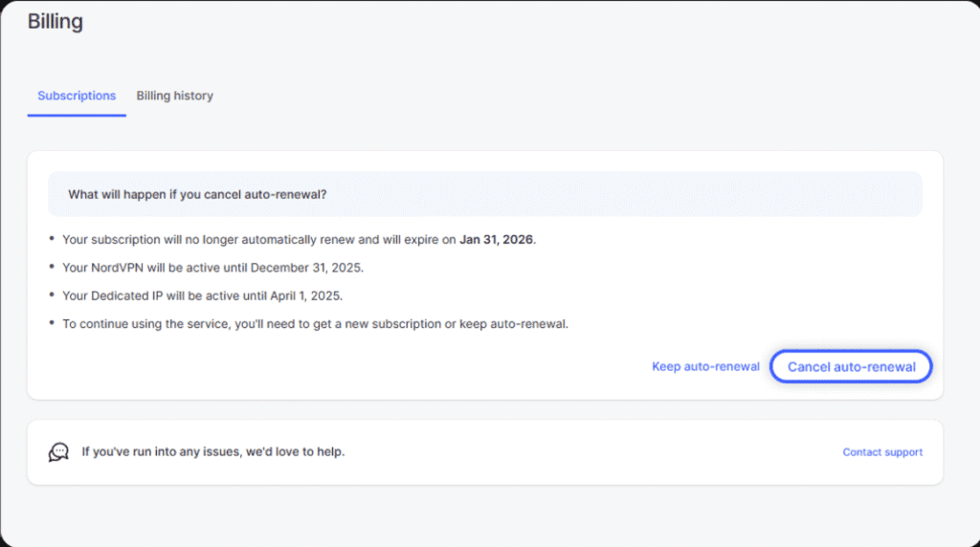Viewport: 980px width, 547px height.
Task: Click the chat bubble support icon
Action: click(x=58, y=452)
